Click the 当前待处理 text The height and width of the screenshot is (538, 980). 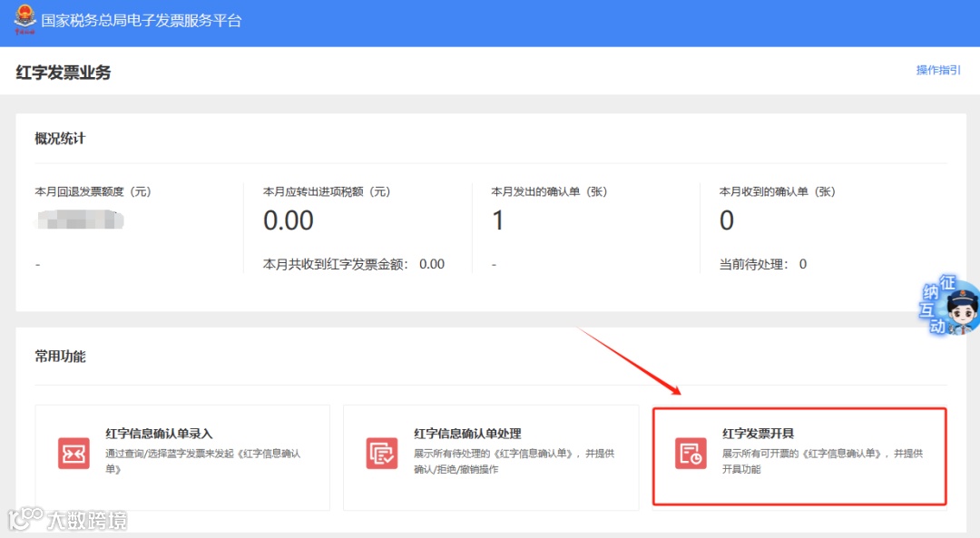[x=763, y=264]
